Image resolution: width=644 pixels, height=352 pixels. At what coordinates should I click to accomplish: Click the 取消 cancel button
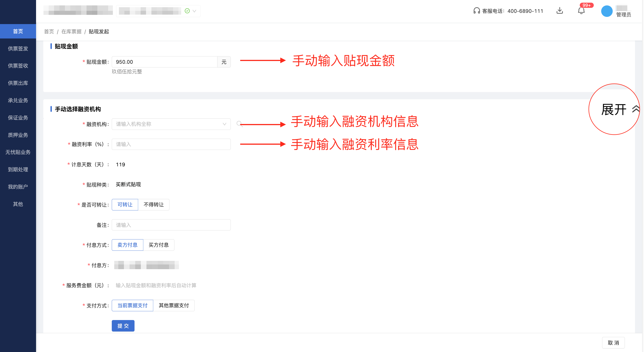point(613,343)
